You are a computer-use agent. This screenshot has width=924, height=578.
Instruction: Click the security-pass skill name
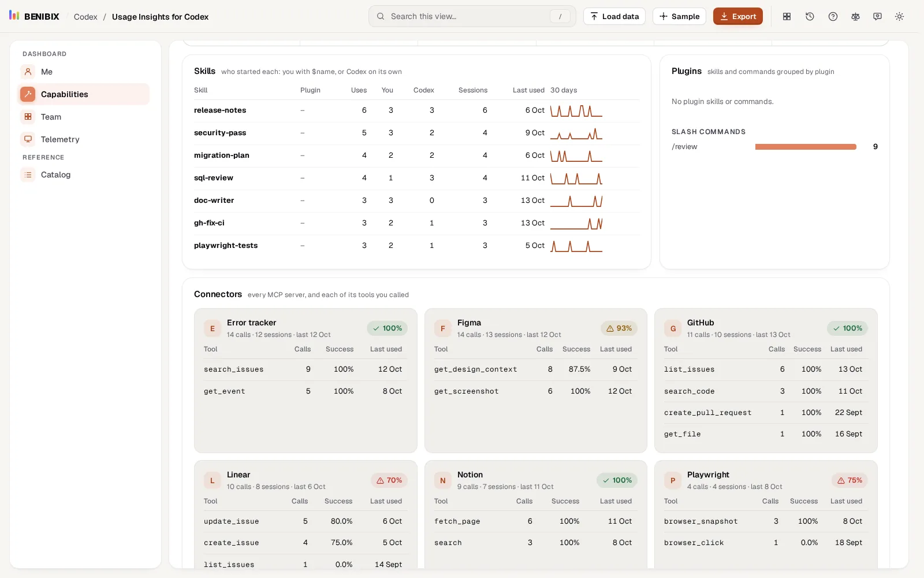coord(220,133)
